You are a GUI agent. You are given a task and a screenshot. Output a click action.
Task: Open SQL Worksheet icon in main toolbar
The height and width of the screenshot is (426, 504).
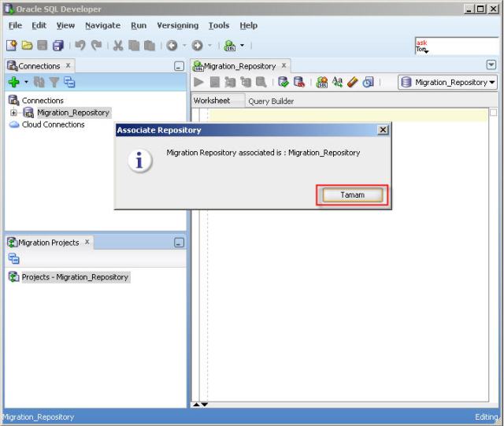(230, 46)
